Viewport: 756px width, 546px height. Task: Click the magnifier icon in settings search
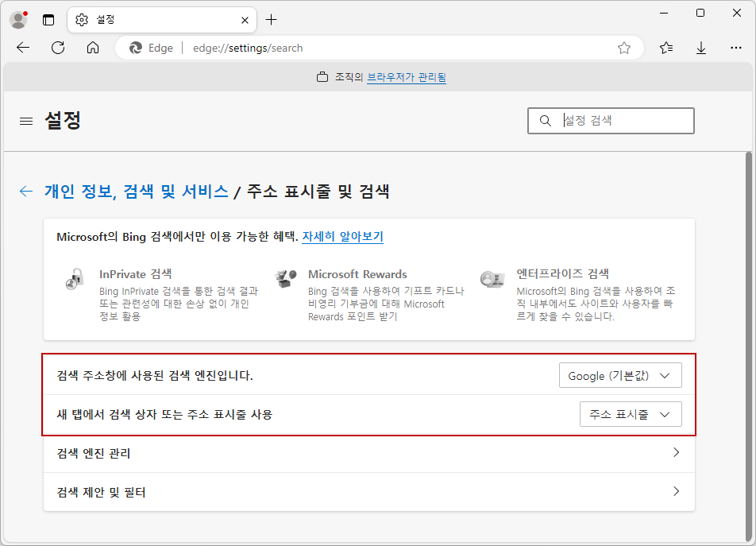pos(546,121)
